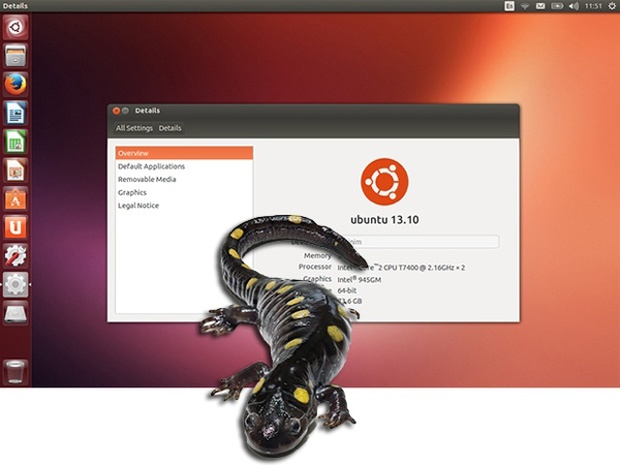Viewport: 620px width, 465px height.
Task: Open the battery indicator menu
Action: click(x=557, y=6)
